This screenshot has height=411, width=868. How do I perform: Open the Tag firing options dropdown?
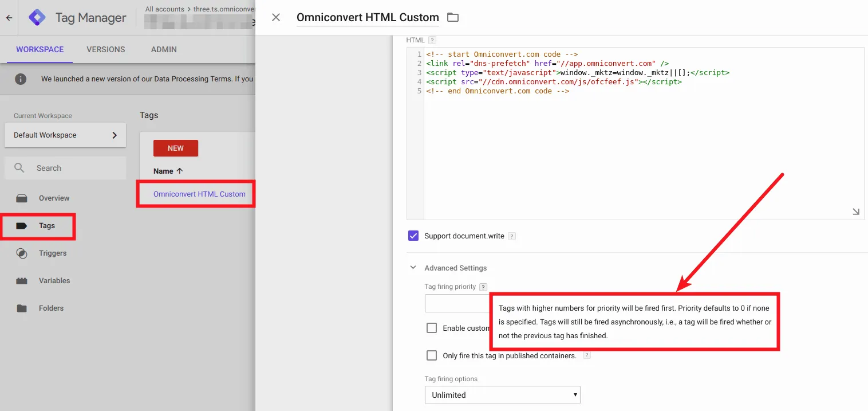pos(502,395)
